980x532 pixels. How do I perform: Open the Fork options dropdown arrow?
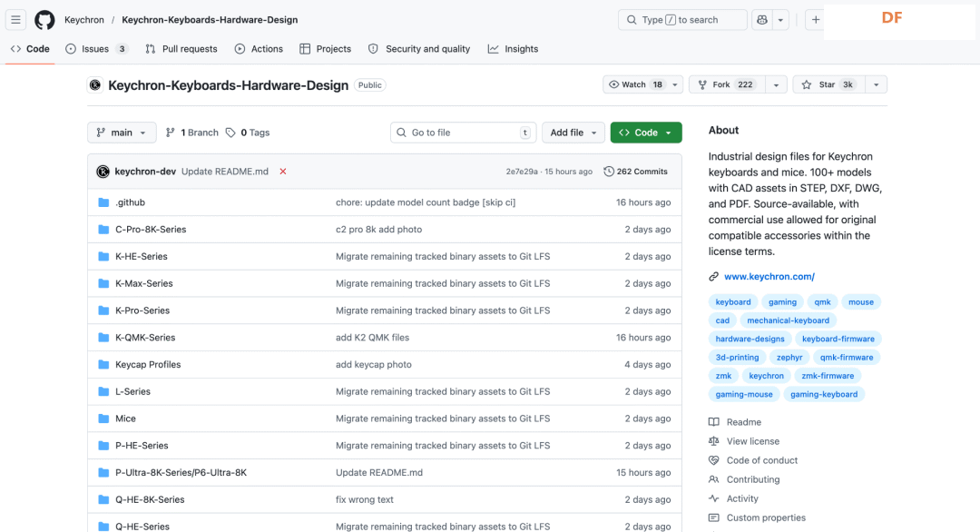click(775, 84)
